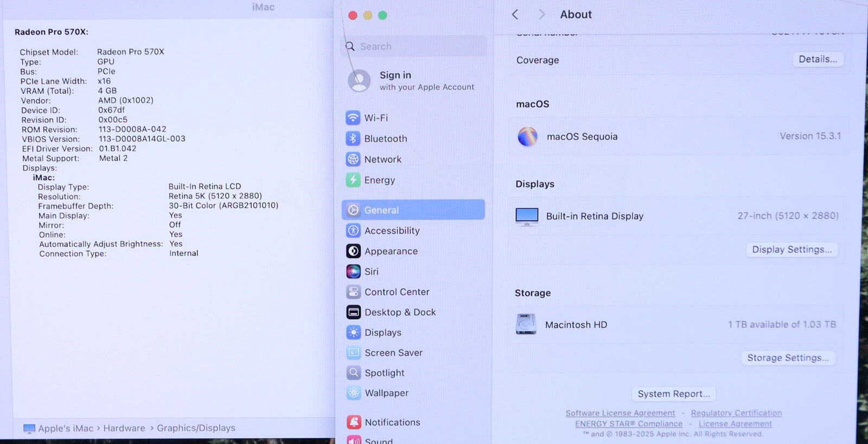Open Wi-Fi settings icon in sidebar
Screen dimensions: 868x444
(353, 118)
